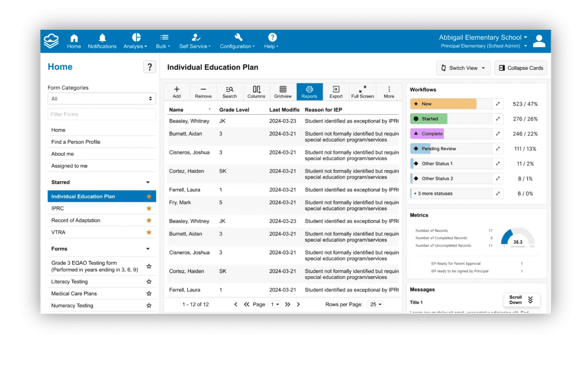This screenshot has width=588, height=388.
Task: Select the New workflow progress bar
Action: pos(451,104)
